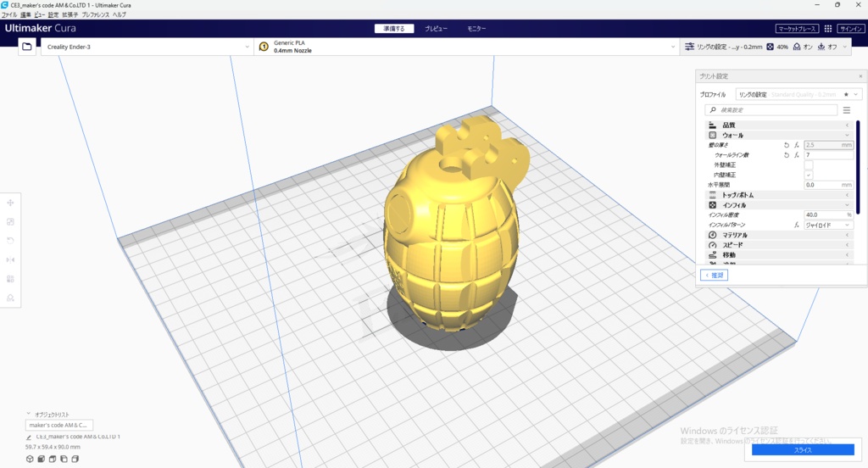
Task: Open the 拡張子 menu
Action: tap(70, 15)
